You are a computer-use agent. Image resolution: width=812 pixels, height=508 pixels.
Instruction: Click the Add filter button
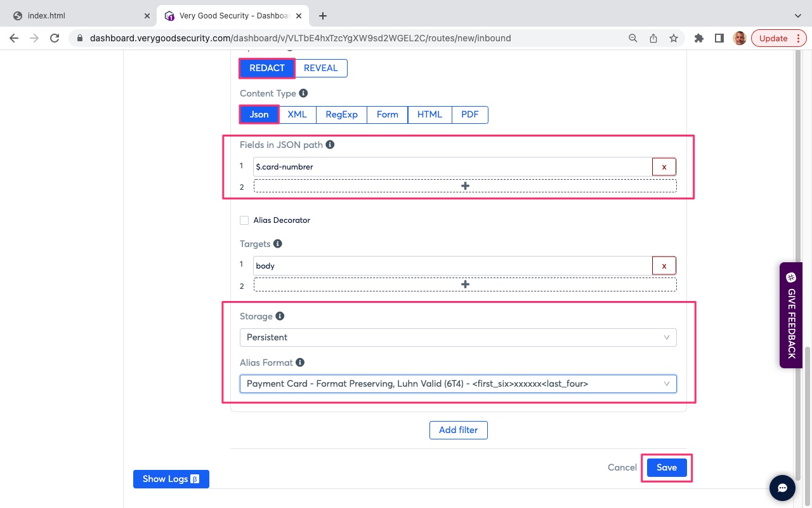click(x=459, y=430)
